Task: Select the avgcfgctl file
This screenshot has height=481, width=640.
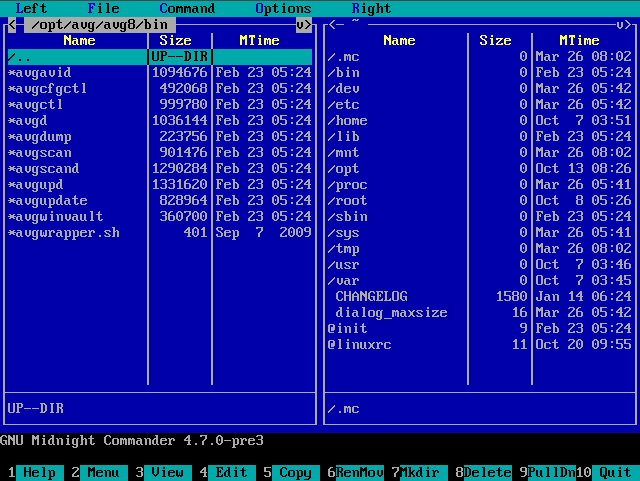Action: pos(160,89)
